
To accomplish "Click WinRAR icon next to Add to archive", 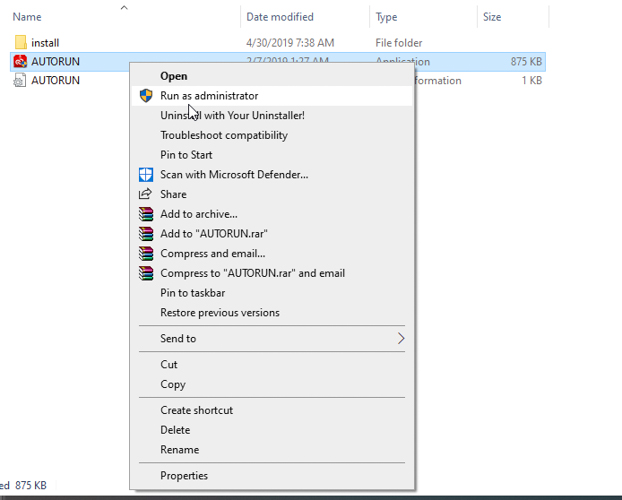I will [x=146, y=214].
